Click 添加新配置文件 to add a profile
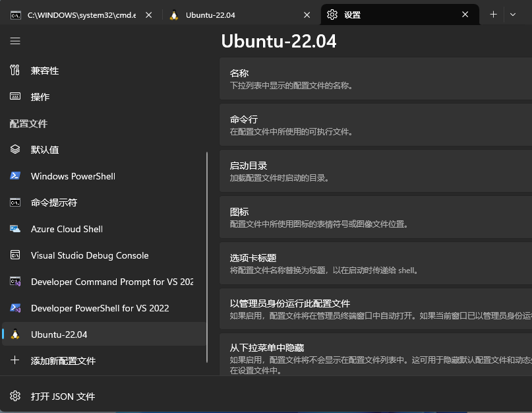This screenshot has height=413, width=532. coord(103,360)
